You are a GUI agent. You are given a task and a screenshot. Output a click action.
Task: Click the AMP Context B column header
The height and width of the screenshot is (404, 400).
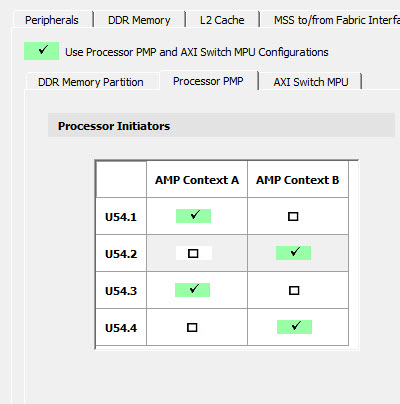[x=298, y=180]
